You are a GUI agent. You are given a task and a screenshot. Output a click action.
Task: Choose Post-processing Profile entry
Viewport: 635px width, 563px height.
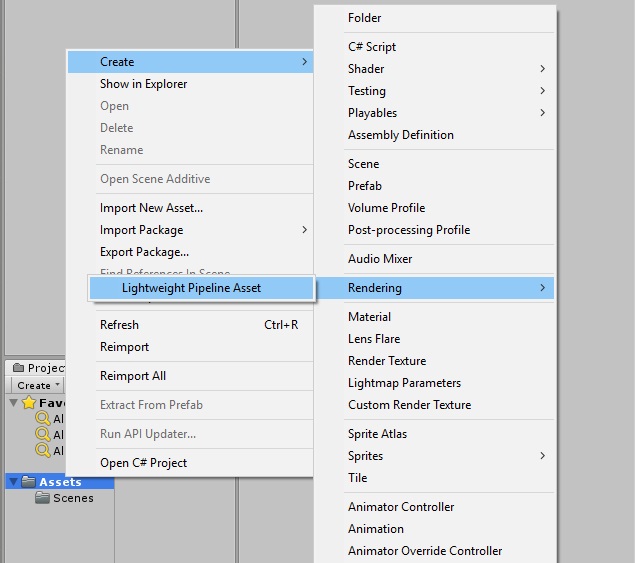tap(408, 230)
